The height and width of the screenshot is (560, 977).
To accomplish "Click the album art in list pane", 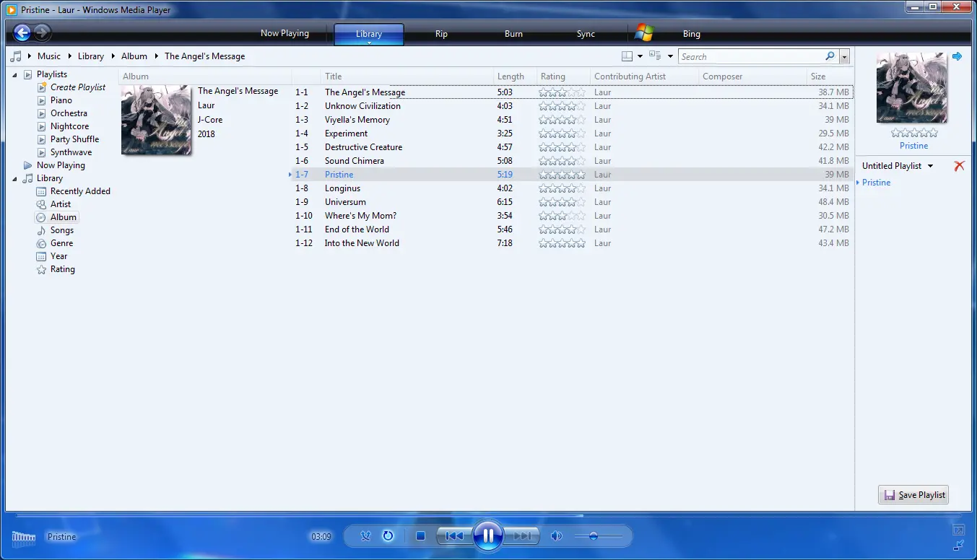I will click(x=913, y=88).
